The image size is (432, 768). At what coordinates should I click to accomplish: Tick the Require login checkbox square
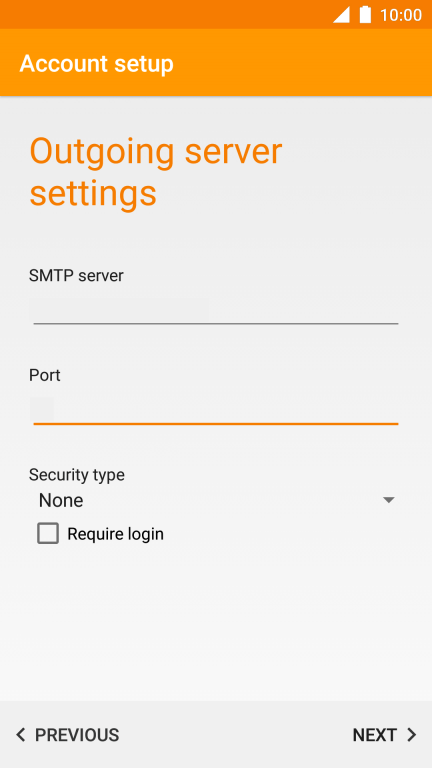tap(48, 533)
